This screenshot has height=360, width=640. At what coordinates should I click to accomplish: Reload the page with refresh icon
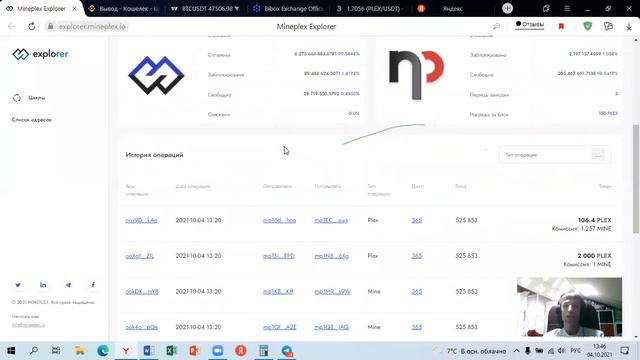point(31,27)
